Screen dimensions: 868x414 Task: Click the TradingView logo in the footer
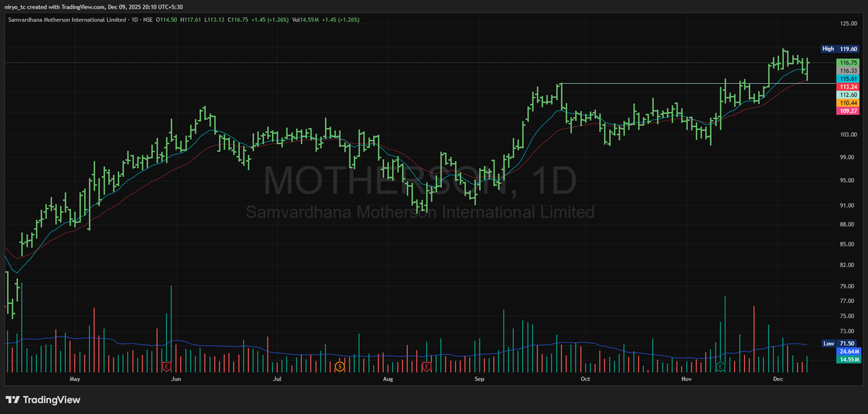coord(43,400)
